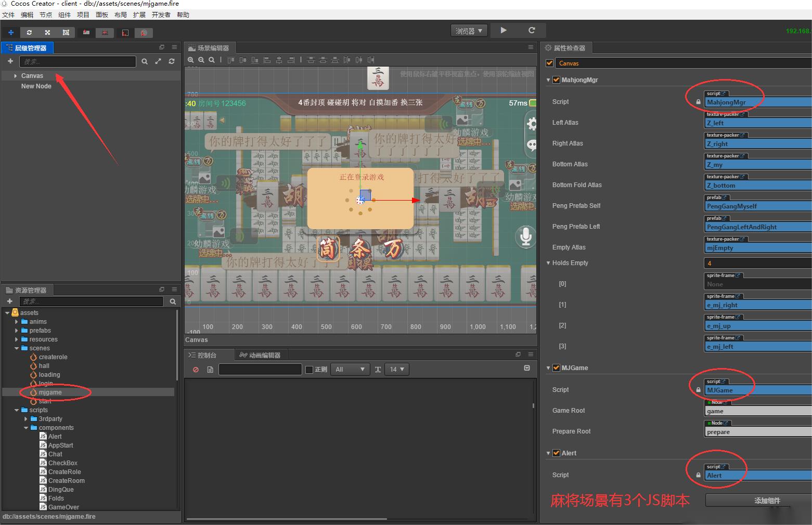Open the console font size dropdown
The width and height of the screenshot is (812, 525).
point(397,370)
